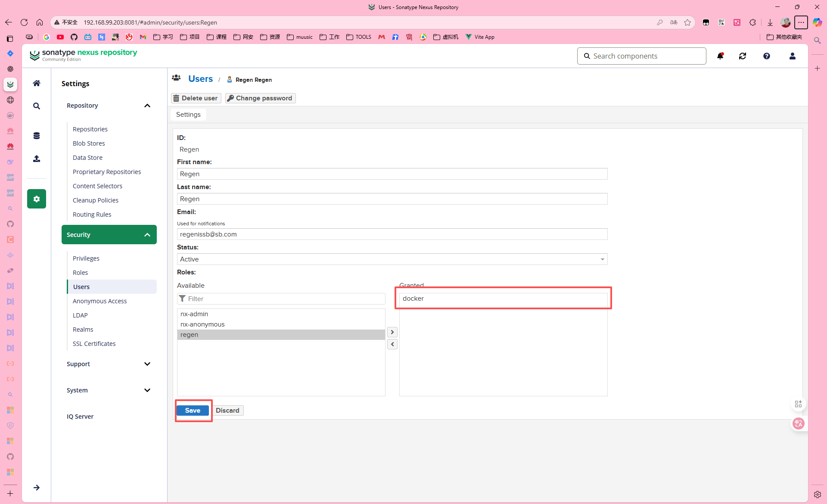Click the refresh icon in Nexus header
Viewport: 827px width, 504px height.
pyautogui.click(x=743, y=56)
